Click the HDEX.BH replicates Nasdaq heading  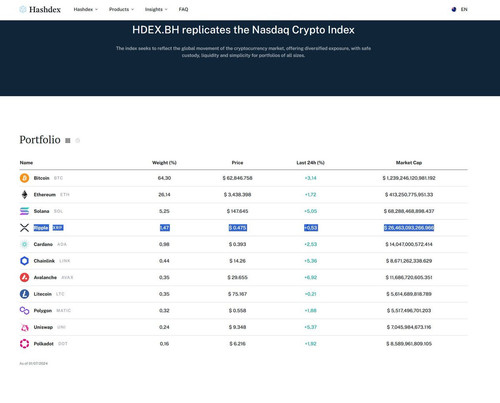(243, 30)
